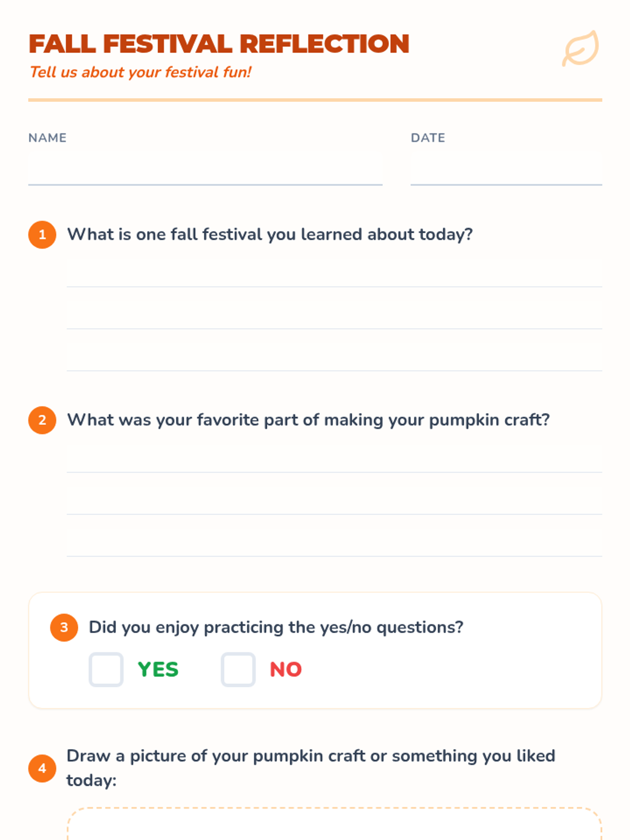The height and width of the screenshot is (840, 630).
Task: Click third answer line for pumpkin craft question
Action: pos(334,543)
